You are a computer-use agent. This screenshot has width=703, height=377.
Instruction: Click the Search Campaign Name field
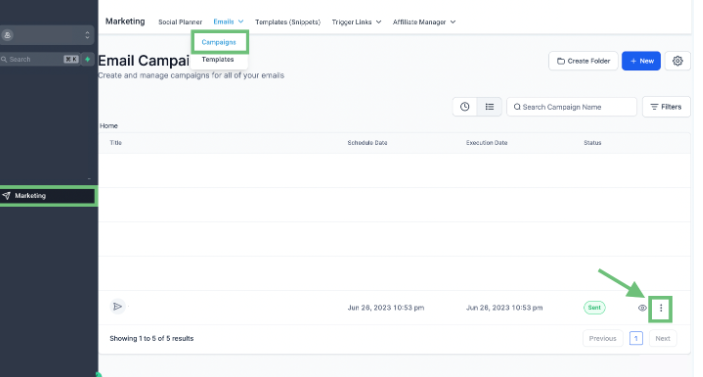pyautogui.click(x=572, y=107)
